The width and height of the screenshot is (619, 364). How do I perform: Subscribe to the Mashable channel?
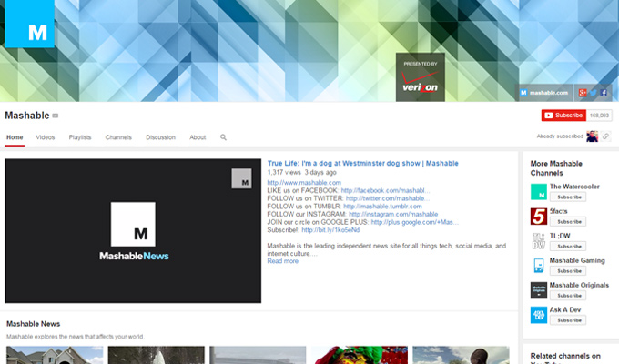coord(563,116)
